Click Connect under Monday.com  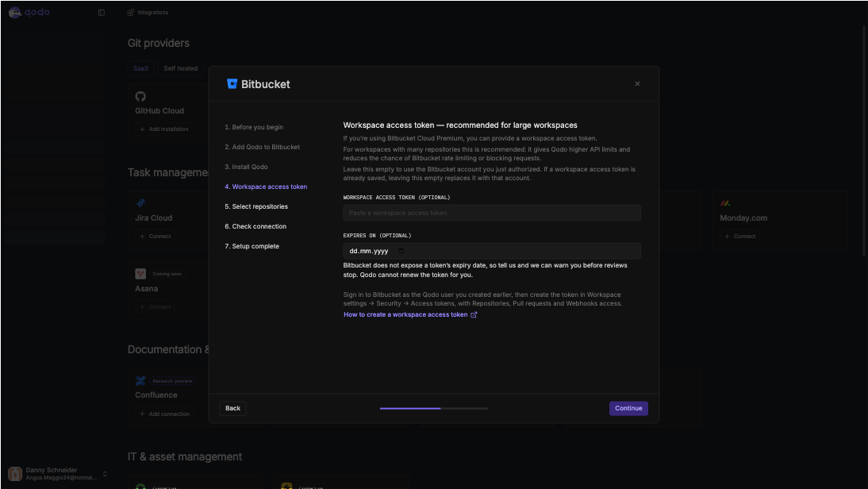tap(739, 236)
